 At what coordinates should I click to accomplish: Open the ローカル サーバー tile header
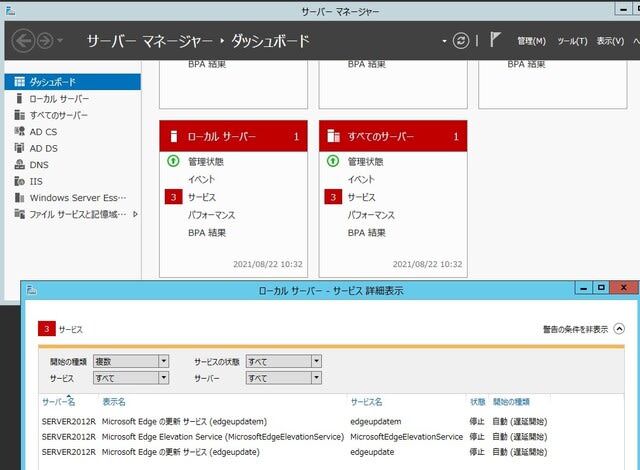233,136
